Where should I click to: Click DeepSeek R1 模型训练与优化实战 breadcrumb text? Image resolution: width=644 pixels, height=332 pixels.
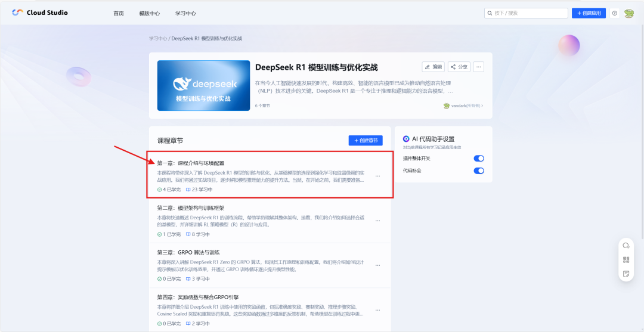tap(206, 39)
